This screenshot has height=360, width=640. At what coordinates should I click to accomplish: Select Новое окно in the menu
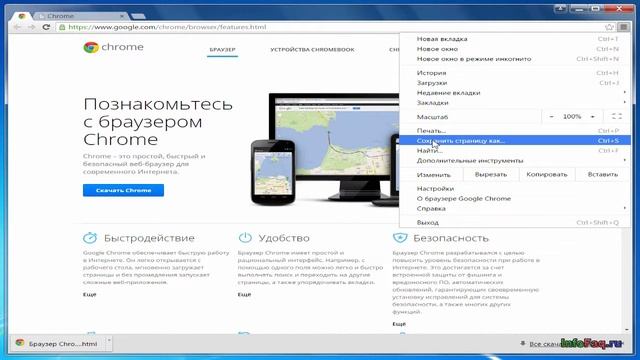click(x=516, y=49)
